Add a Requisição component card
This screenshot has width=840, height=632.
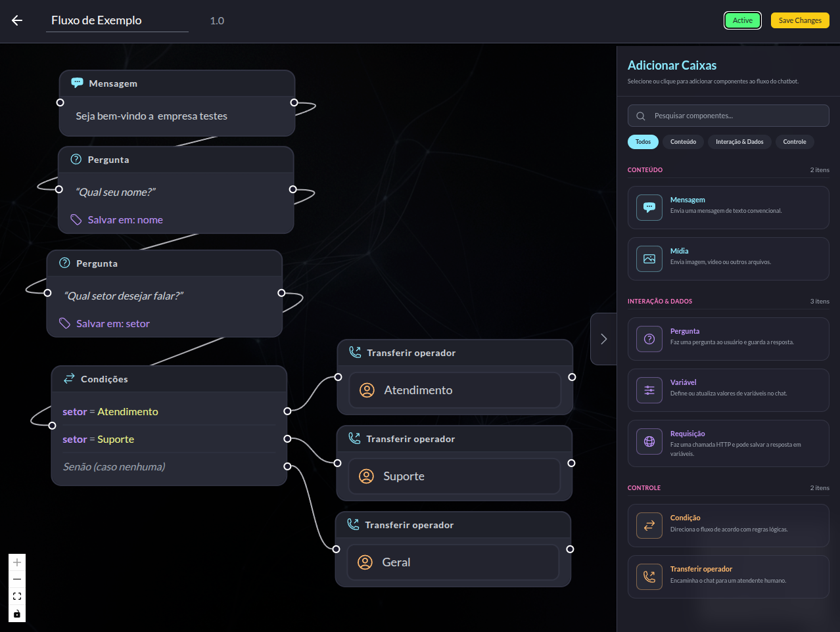coord(728,443)
